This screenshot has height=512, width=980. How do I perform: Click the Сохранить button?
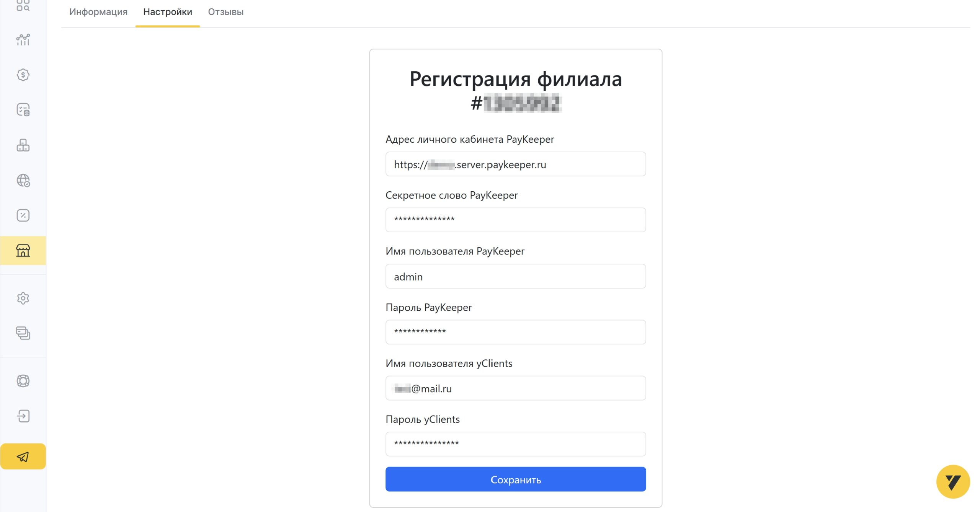(x=516, y=479)
